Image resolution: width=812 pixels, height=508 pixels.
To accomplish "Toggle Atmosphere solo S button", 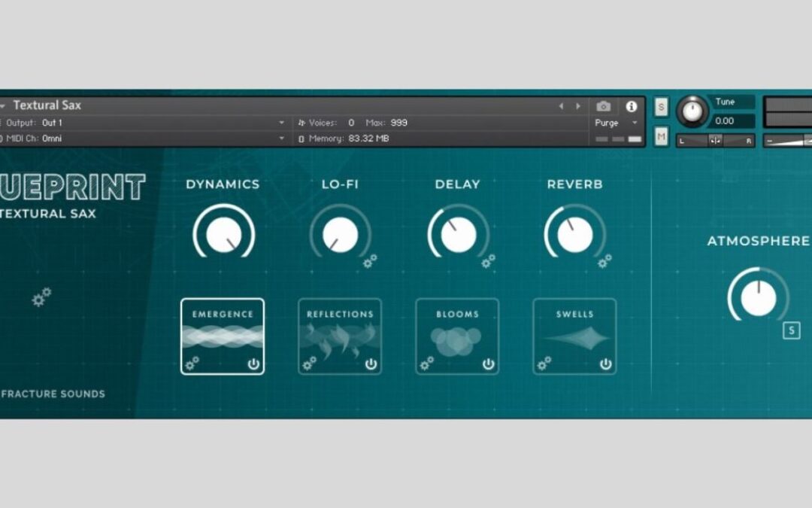I will [x=791, y=330].
